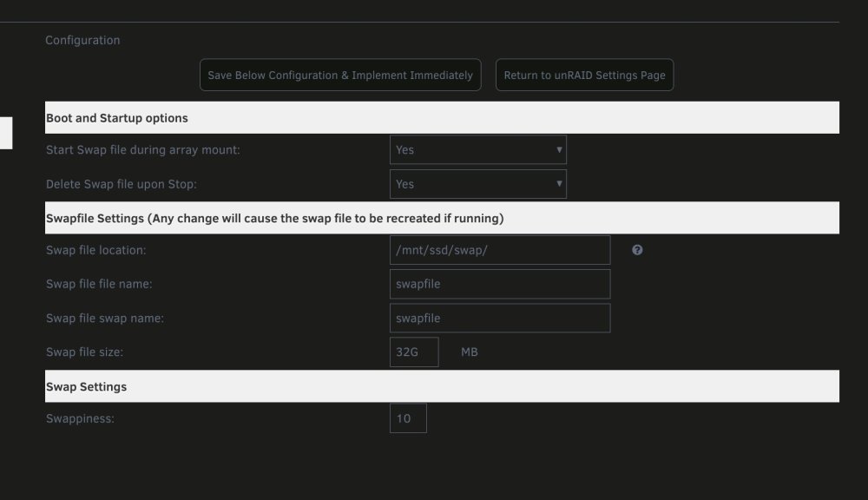Select the Swap file size field showing 32G
This screenshot has width=868, height=500.
click(414, 352)
